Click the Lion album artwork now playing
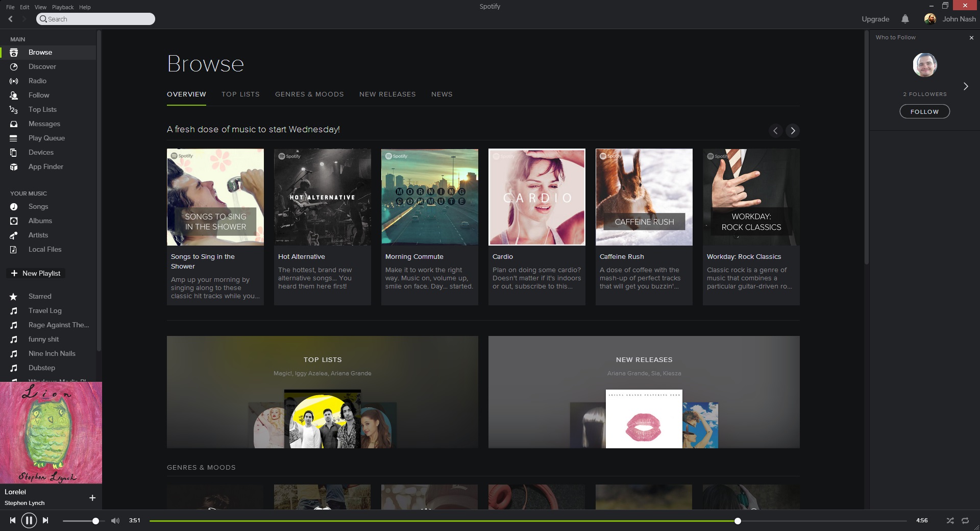Viewport: 980px width, 531px height. coord(51,432)
